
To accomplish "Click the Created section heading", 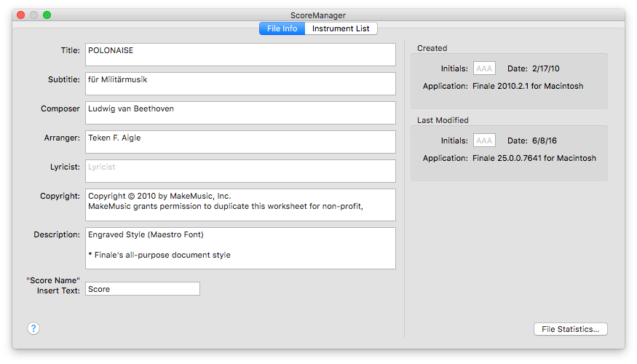I will pyautogui.click(x=432, y=48).
